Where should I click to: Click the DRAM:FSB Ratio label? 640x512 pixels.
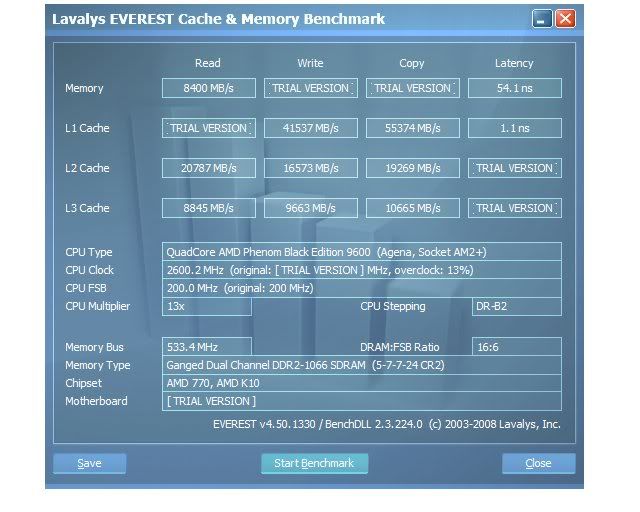point(400,347)
